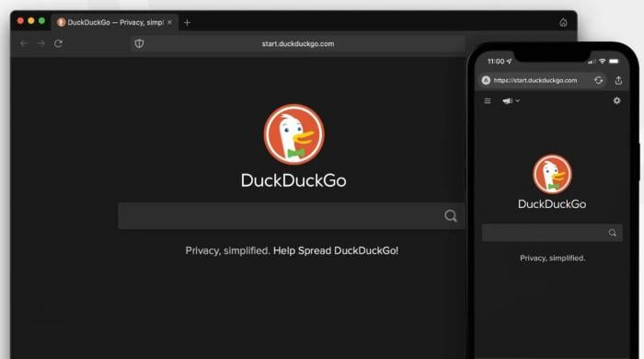Click the phone Wi-Fi status icon
The height and width of the screenshot is (359, 644).
[602, 61]
